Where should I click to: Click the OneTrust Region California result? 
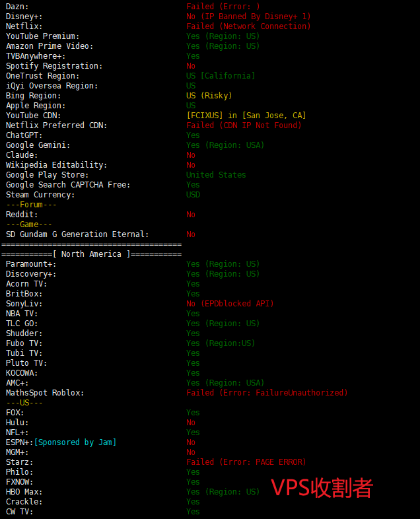point(221,76)
